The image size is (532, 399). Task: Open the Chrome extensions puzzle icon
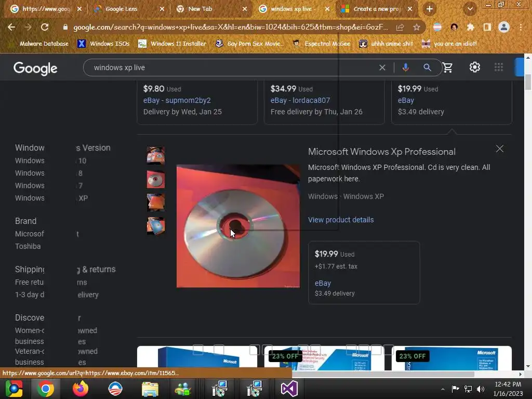(470, 27)
